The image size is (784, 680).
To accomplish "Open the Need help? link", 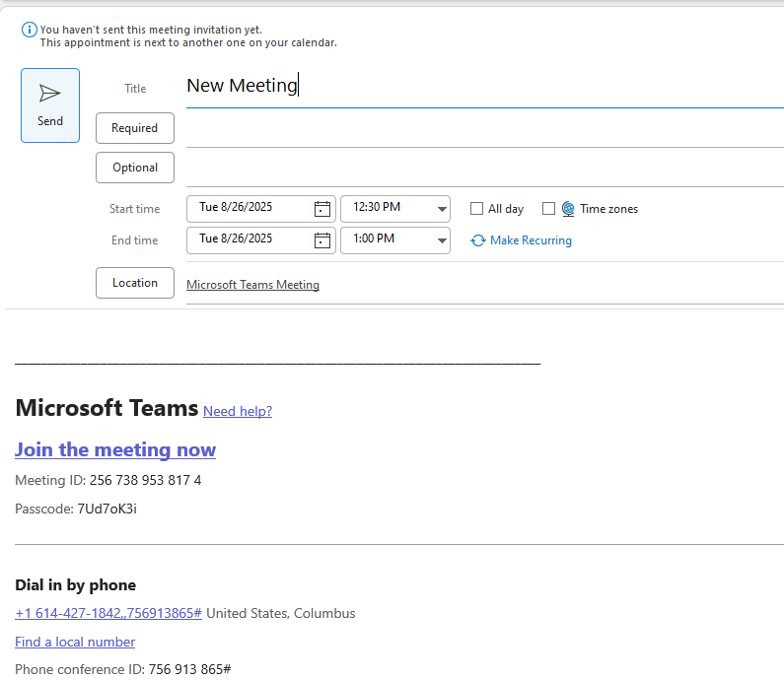I will coord(238,411).
